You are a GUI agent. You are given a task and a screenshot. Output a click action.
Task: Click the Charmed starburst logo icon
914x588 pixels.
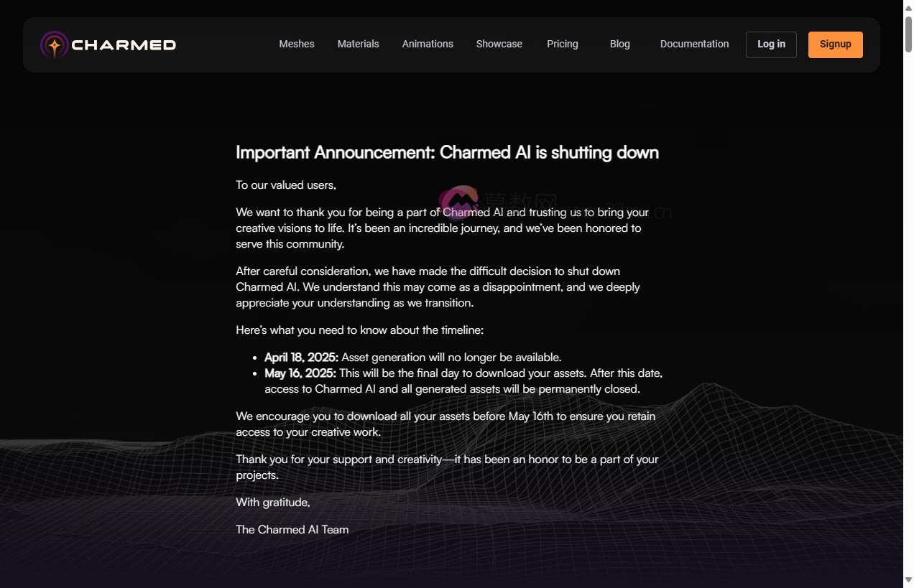coord(53,44)
